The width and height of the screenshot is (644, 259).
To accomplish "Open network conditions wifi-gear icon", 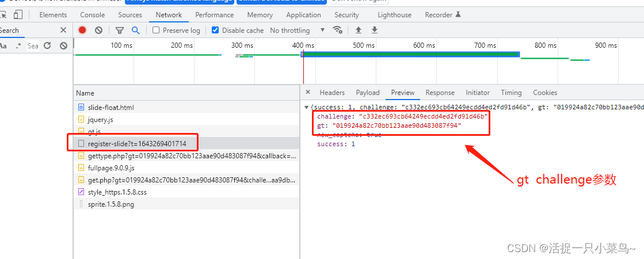I will click(x=338, y=30).
